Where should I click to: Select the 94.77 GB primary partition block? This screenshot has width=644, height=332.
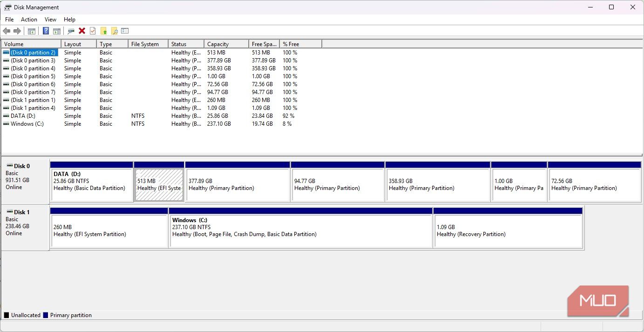click(x=338, y=182)
